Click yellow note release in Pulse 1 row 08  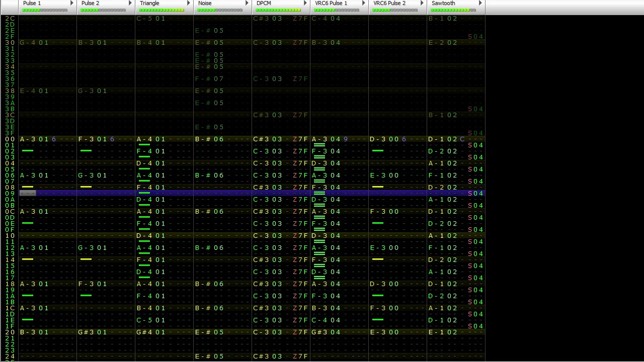(x=28, y=187)
